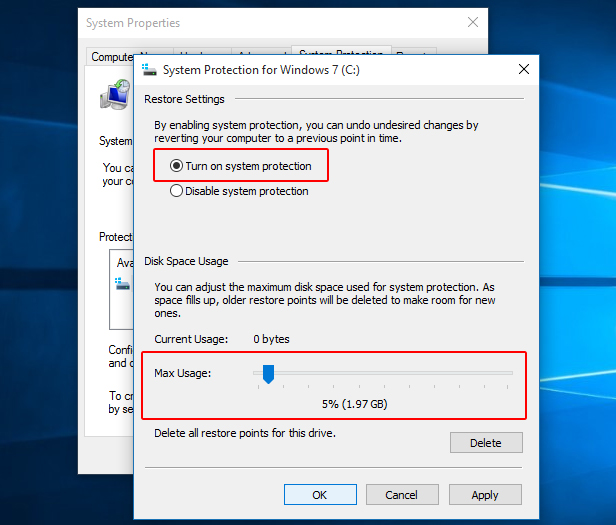Apply the system protection changes
616x525 pixels.
click(x=485, y=495)
